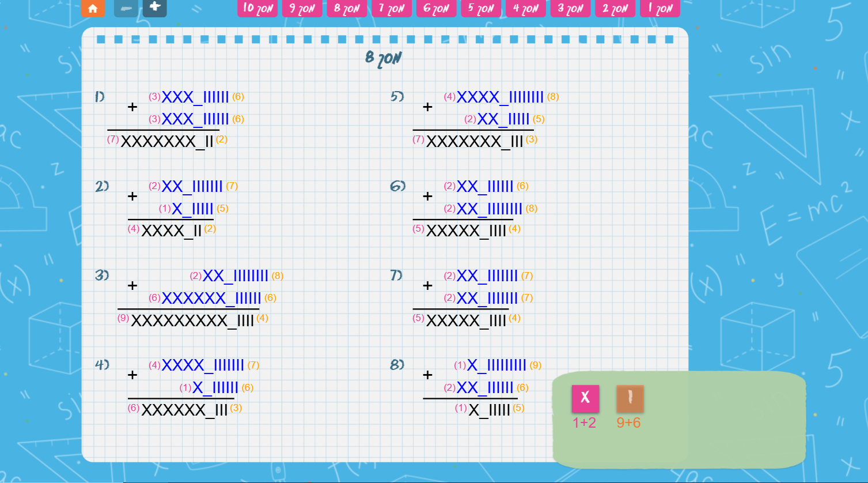Click the plus zoom-in icon
868x483 pixels.
coord(154,7)
